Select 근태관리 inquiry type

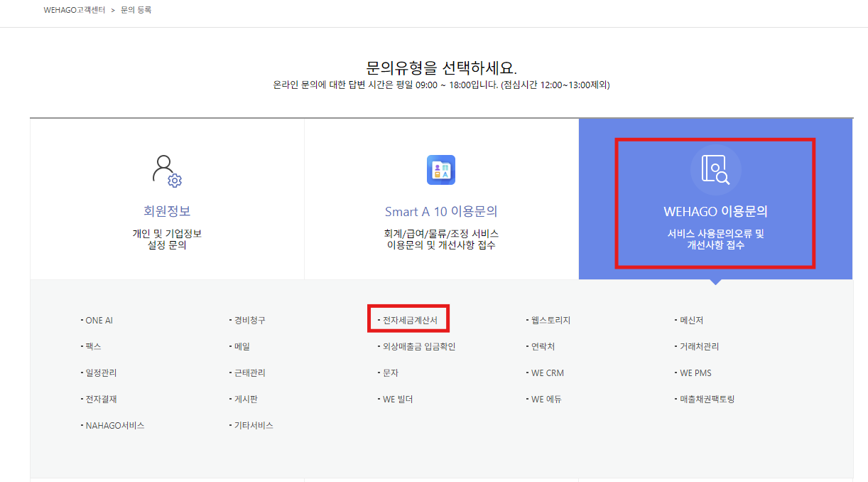pyautogui.click(x=249, y=373)
